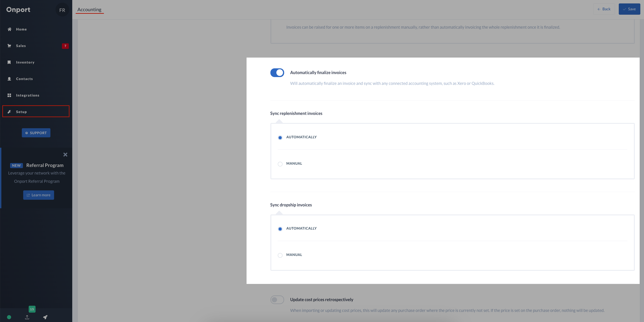The width and height of the screenshot is (644, 322).
Task: Click the Save button
Action: (629, 9)
